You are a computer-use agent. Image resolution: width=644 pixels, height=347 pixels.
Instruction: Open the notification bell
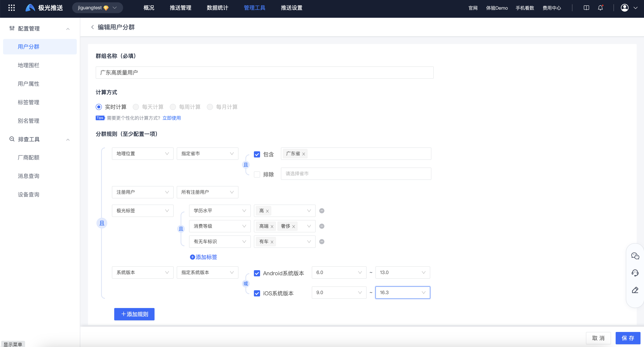point(600,8)
